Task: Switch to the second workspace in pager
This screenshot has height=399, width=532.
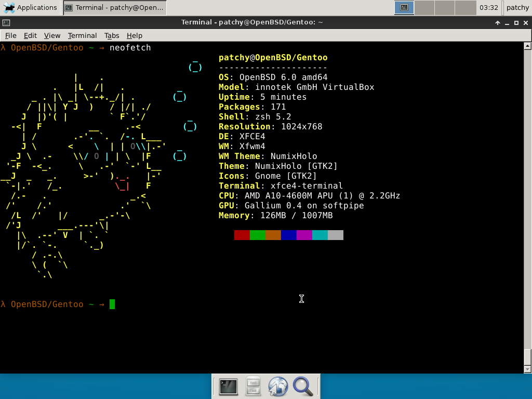Action: [x=424, y=7]
